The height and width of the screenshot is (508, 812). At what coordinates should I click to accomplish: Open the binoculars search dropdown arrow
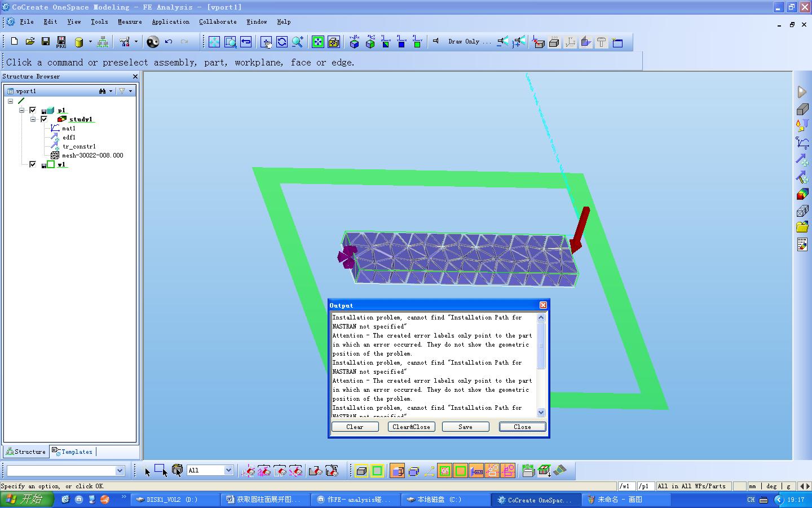(111, 91)
